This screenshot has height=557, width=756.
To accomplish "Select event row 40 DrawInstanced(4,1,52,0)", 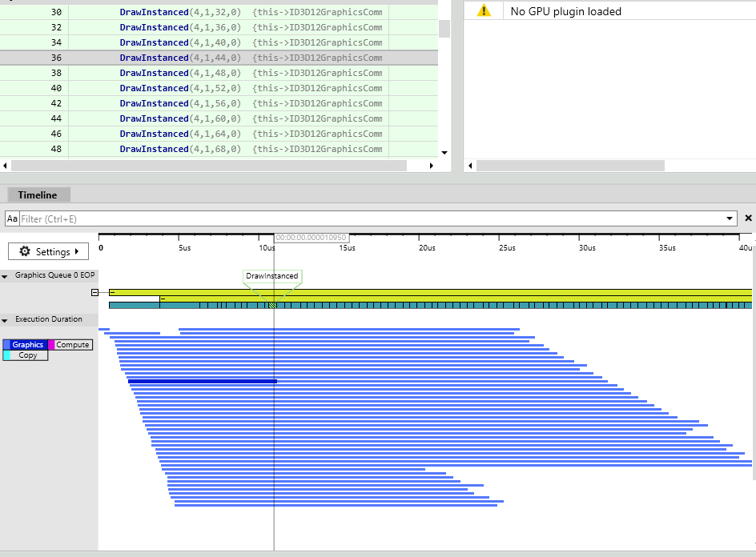I will pyautogui.click(x=219, y=88).
